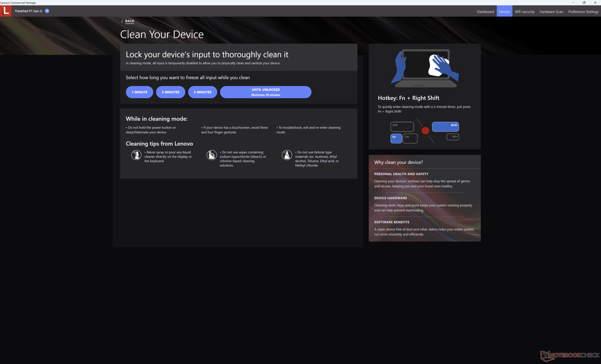The height and width of the screenshot is (364, 601).
Task: Click the Lenovo red L logo
Action: click(x=6, y=11)
